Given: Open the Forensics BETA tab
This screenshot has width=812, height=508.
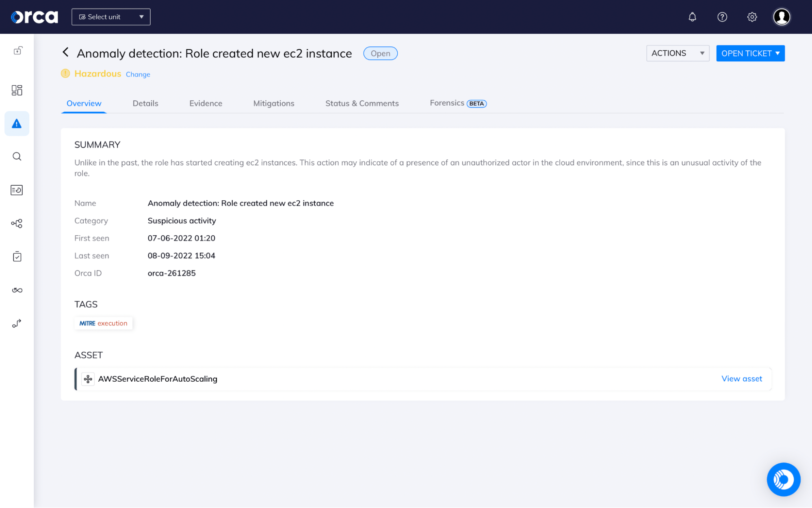Looking at the screenshot, I should pos(457,103).
